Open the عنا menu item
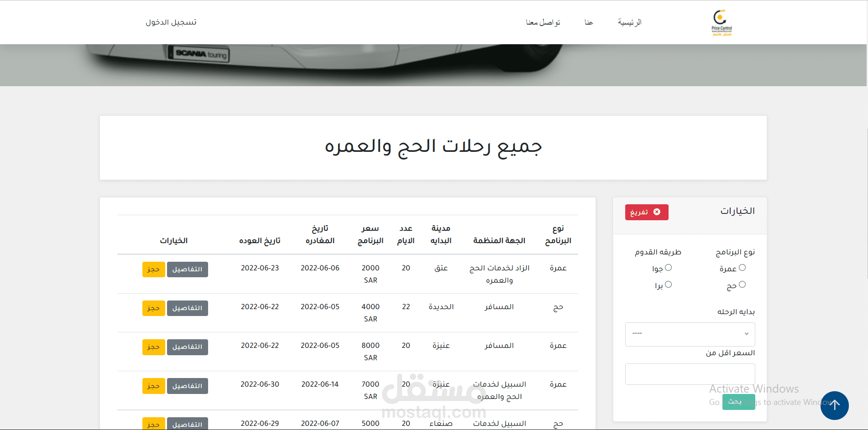Screen dimensions: 868x430 click(x=589, y=22)
